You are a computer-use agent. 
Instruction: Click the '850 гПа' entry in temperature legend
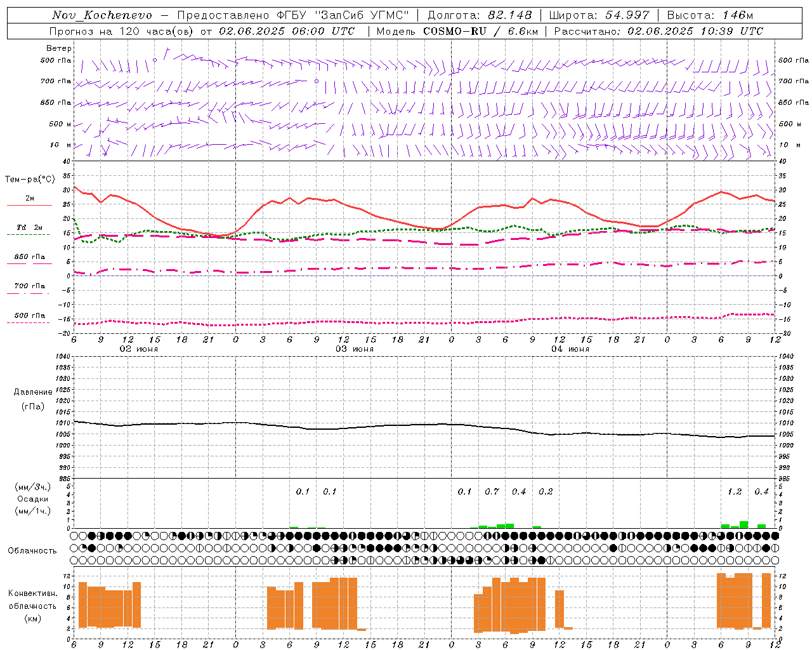click(x=30, y=257)
